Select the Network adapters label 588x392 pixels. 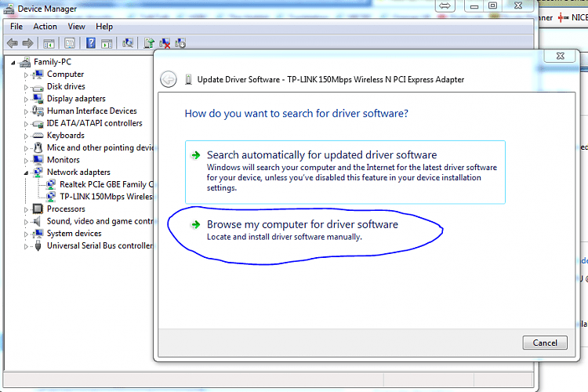point(78,172)
